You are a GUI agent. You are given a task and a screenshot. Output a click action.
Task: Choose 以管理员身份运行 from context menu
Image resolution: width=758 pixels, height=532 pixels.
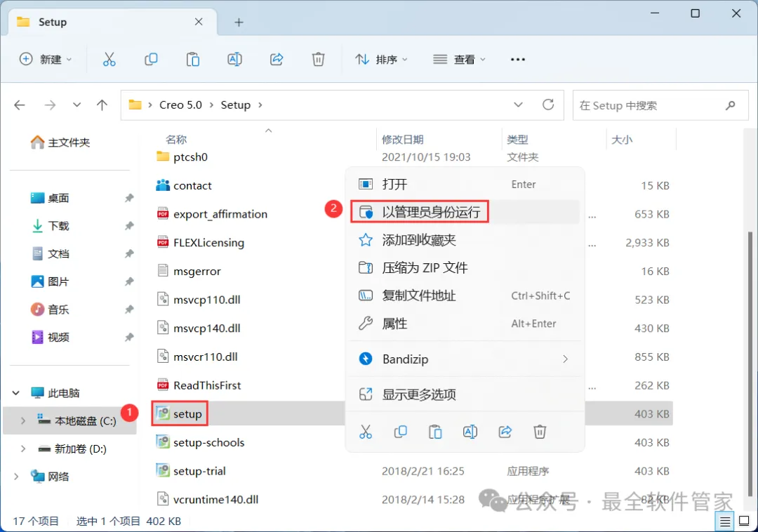(x=464, y=212)
